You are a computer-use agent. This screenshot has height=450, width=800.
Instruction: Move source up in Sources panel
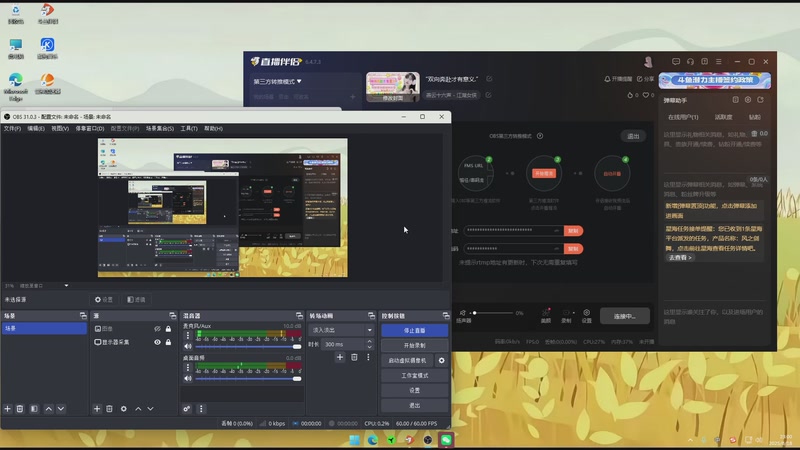coord(138,409)
